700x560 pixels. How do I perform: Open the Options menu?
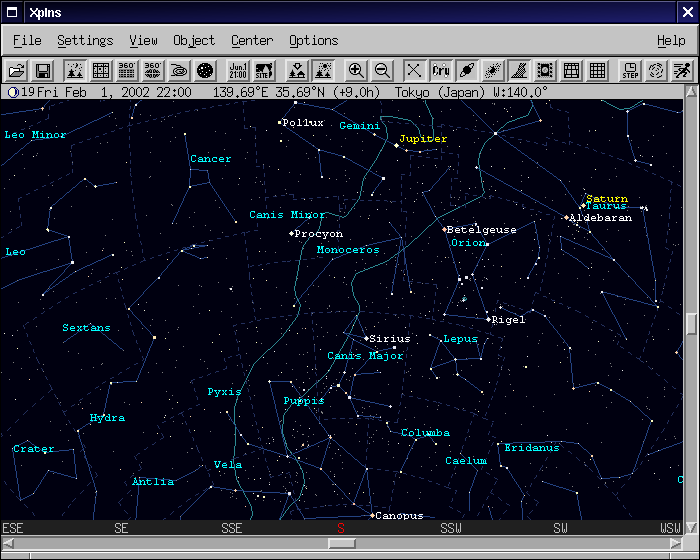[313, 41]
